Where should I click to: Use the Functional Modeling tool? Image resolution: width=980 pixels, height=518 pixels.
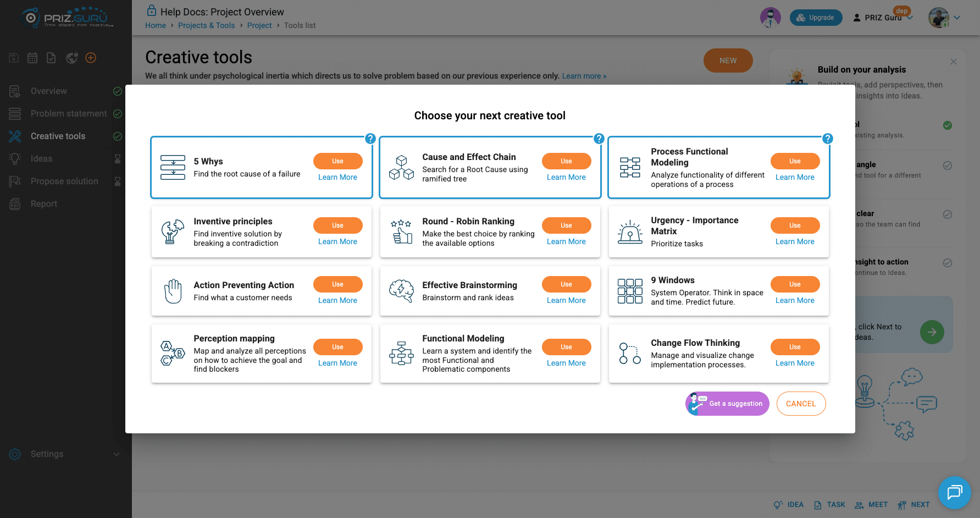(566, 347)
